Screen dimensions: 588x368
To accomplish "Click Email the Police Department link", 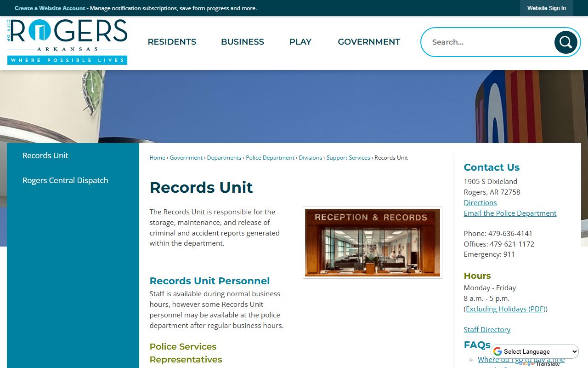I will pos(510,213).
